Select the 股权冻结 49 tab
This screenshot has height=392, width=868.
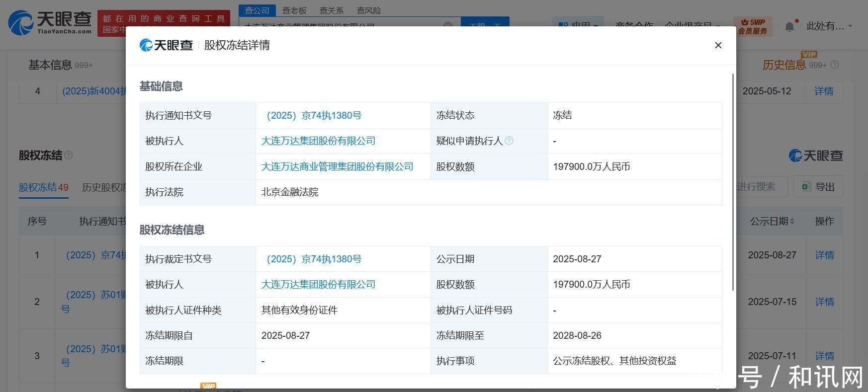tap(44, 188)
